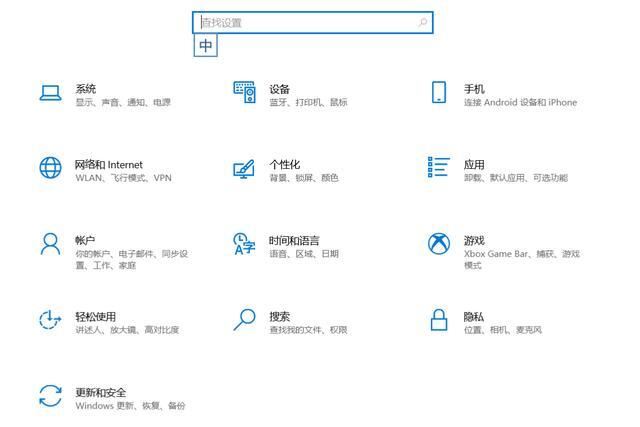640x427 pixels.
Task: Open 轻松使用 via its dashed-circle icon
Action: tap(50, 320)
